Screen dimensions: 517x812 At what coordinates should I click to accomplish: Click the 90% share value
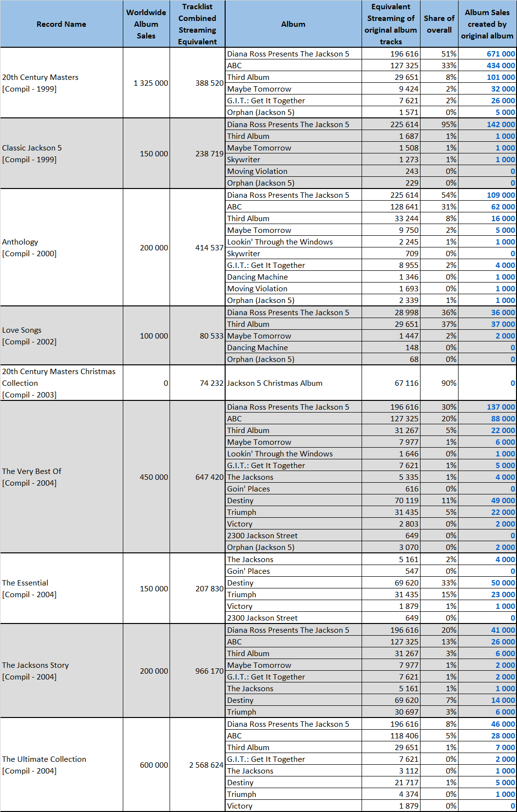tap(449, 383)
